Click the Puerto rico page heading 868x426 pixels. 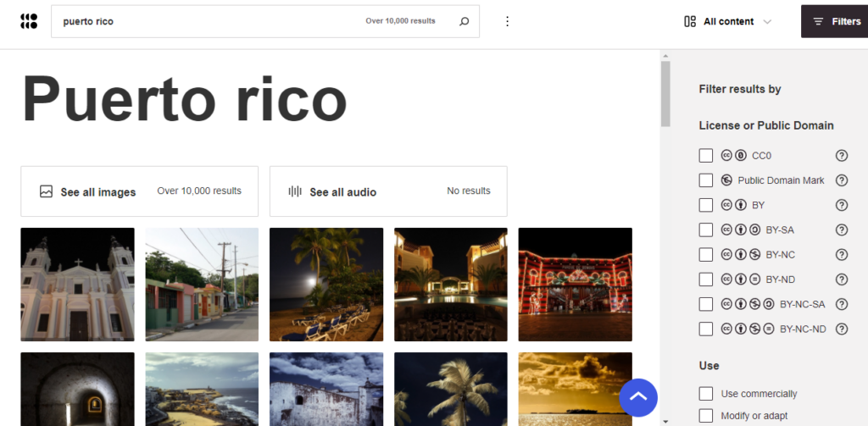184,98
